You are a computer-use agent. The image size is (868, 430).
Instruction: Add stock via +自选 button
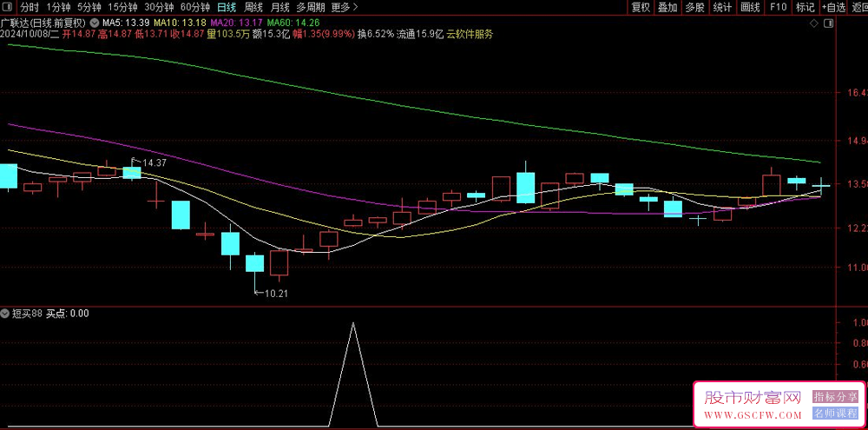click(x=833, y=7)
